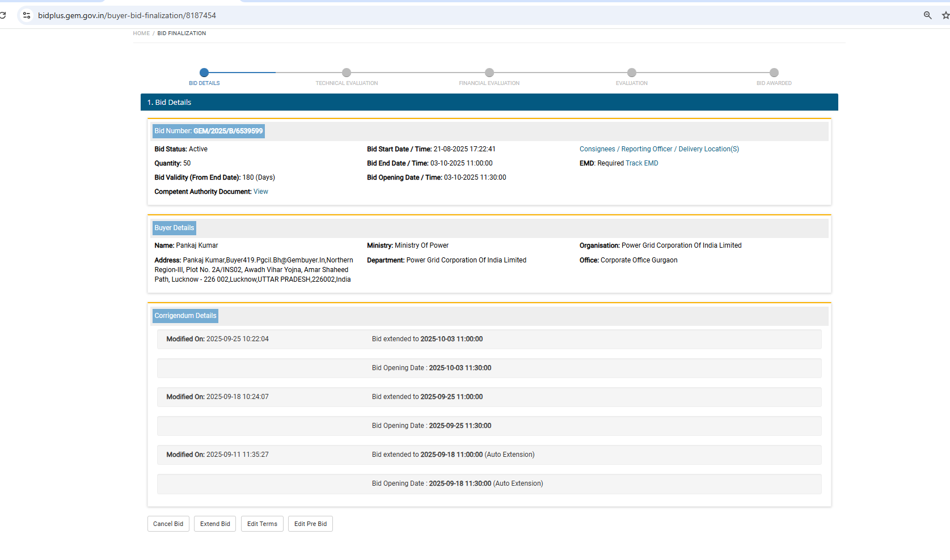Bookmark this page with star icon
The height and width of the screenshot is (560, 950).
click(x=945, y=15)
